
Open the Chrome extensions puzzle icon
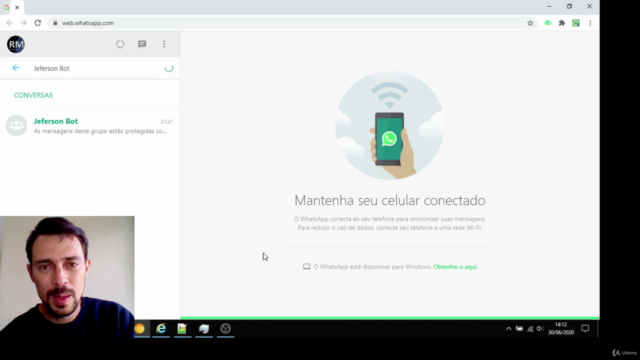(562, 23)
